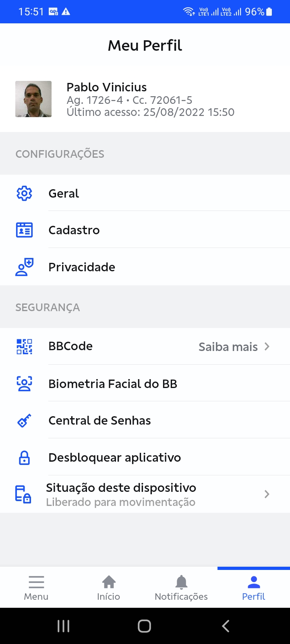Tap the ID card icon beside Cadastro

24,230
